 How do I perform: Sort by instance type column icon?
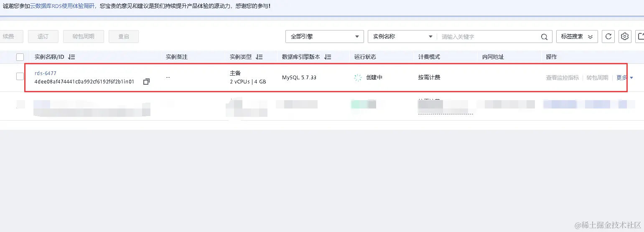[259, 57]
